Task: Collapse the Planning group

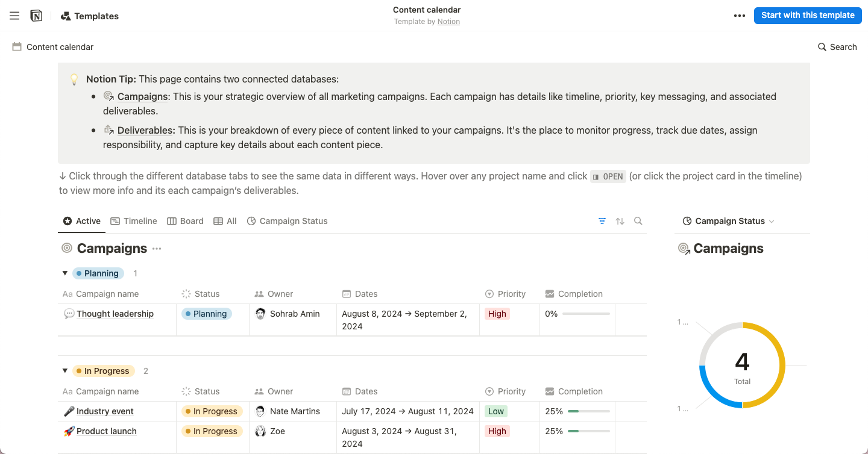Action: pos(64,273)
